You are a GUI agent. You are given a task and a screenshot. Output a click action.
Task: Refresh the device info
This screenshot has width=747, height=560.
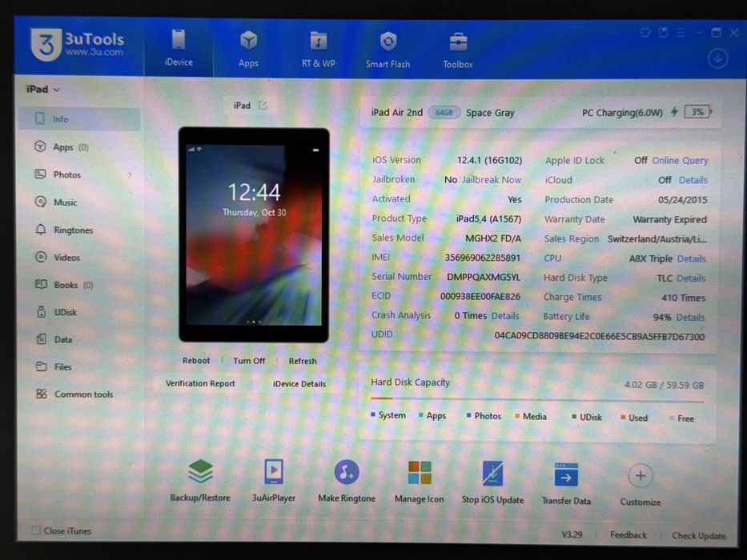point(303,361)
